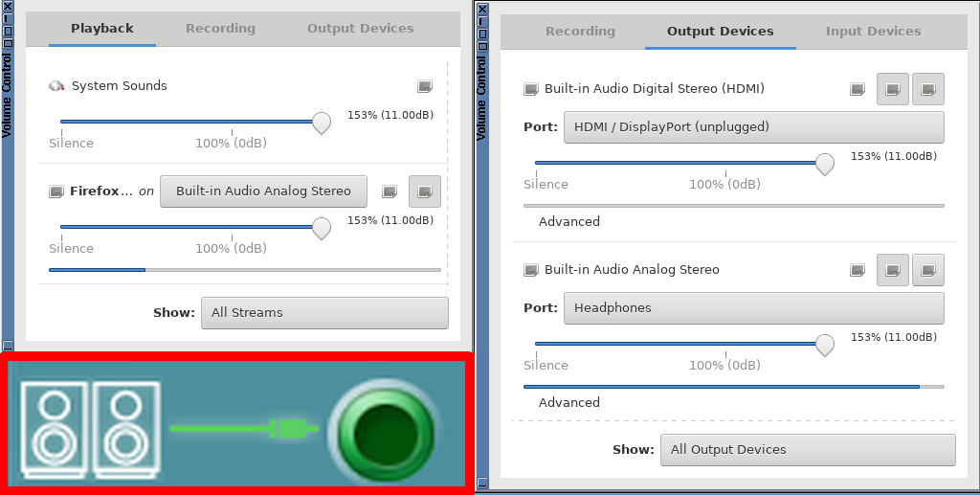Screen dimensions: 980x495
Task: Click Silence label under HDMI slider
Action: (546, 185)
